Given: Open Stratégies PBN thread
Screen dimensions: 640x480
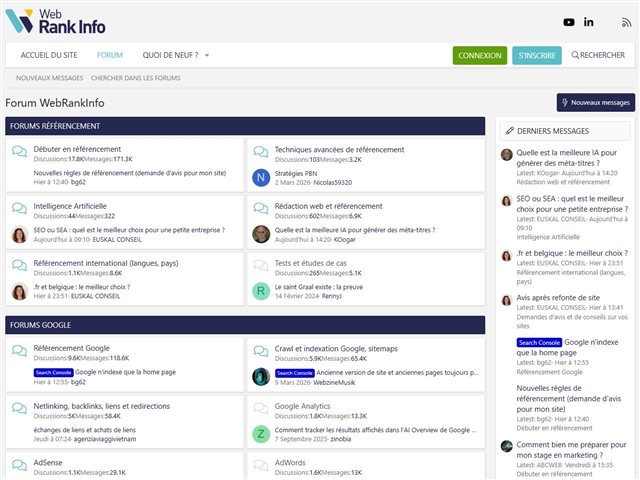Looking at the screenshot, I should coord(296,173).
